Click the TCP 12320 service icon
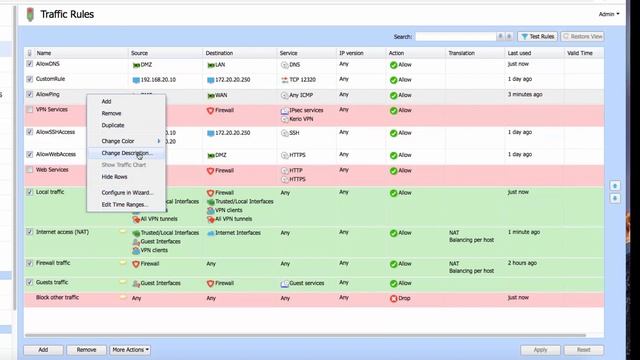Screen dimensions: 640x360 coord(284,80)
